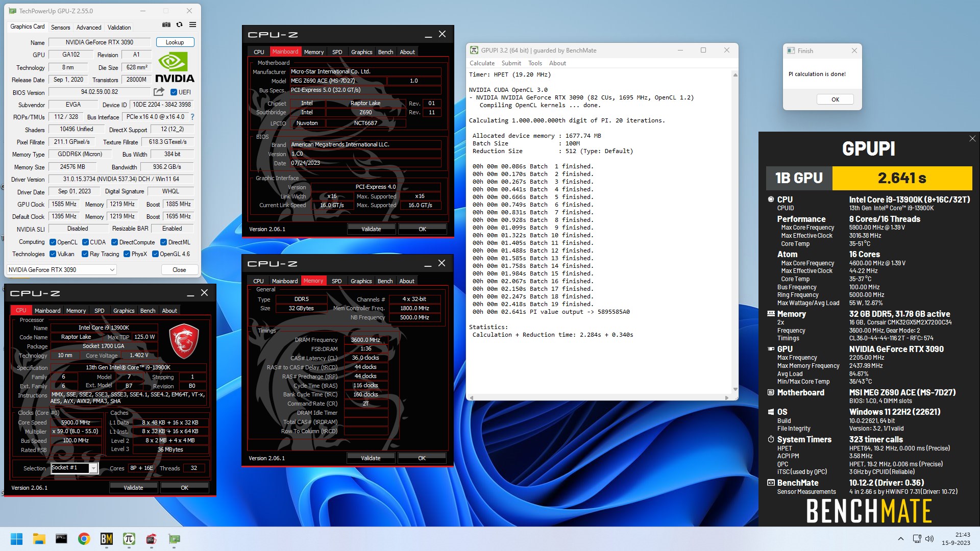Open CPU-Z taskbar icon
Viewport: 980px width, 551px height.
point(151,539)
